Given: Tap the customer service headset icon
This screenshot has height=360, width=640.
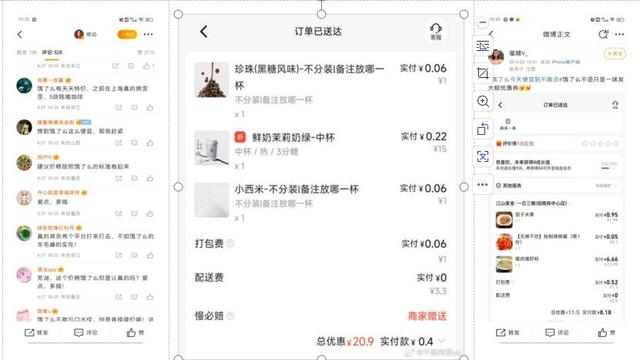Looking at the screenshot, I should (436, 31).
